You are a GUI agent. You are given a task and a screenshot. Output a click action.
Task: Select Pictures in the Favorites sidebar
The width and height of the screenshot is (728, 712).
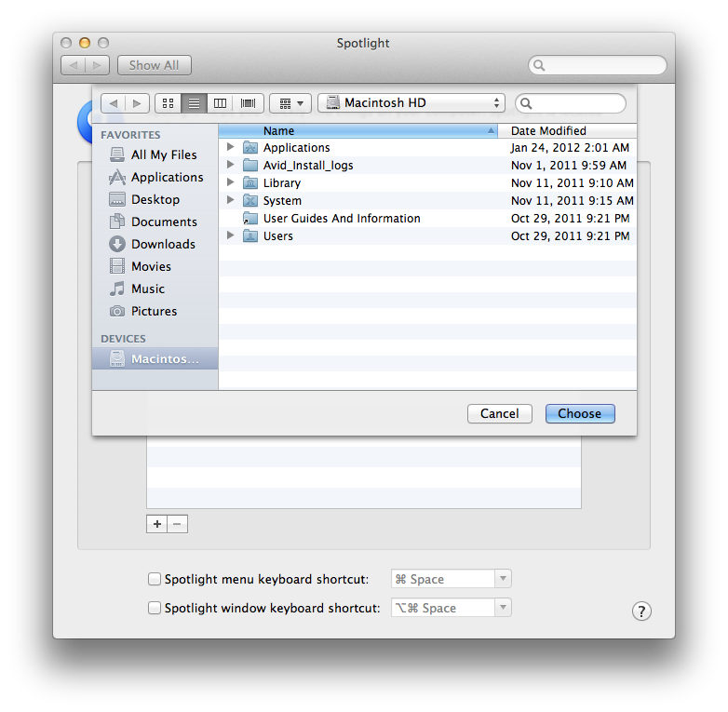point(154,311)
